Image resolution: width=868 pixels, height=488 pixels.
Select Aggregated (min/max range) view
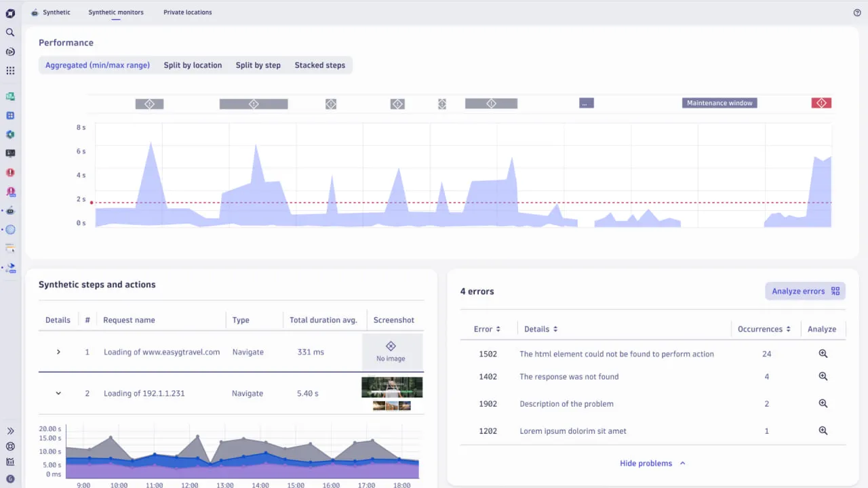(98, 66)
